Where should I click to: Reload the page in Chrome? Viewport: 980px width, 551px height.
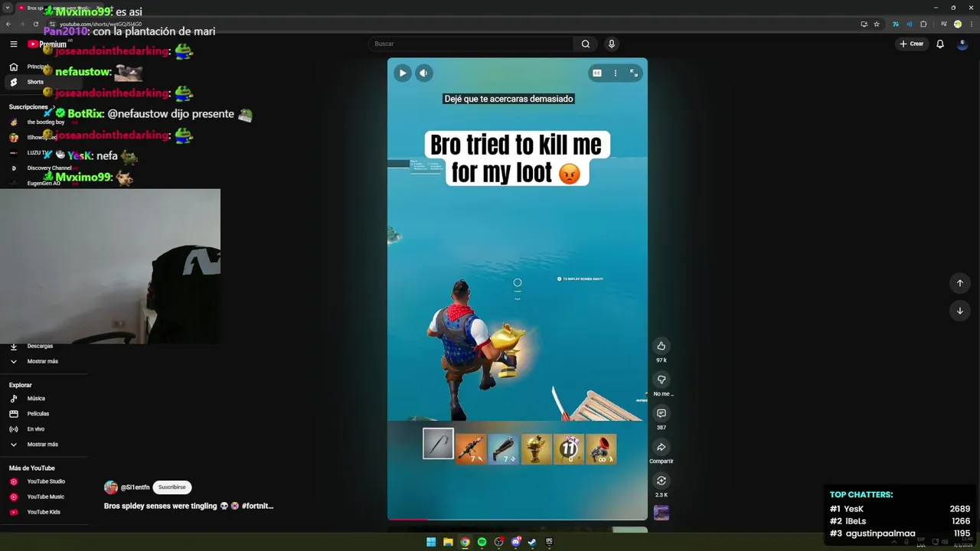[35, 24]
